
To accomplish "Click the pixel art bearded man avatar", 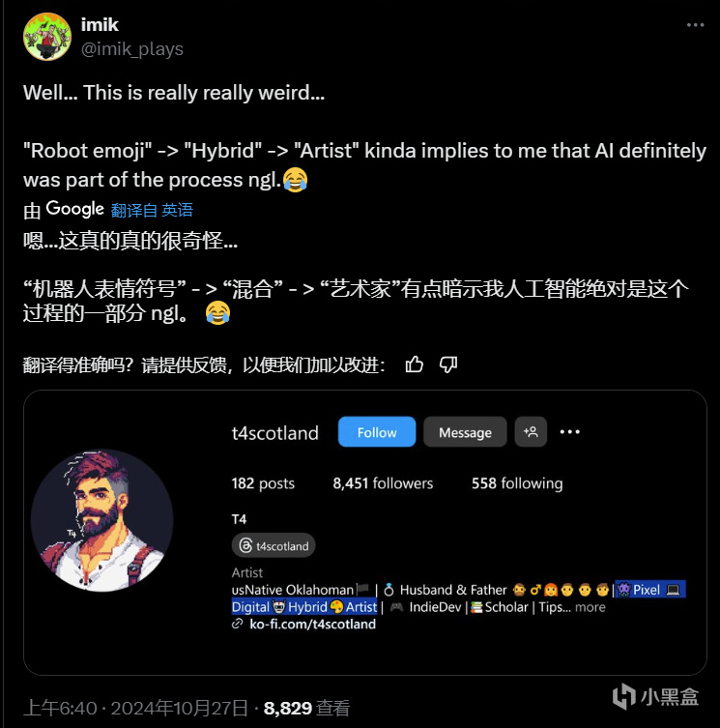I will (x=102, y=520).
